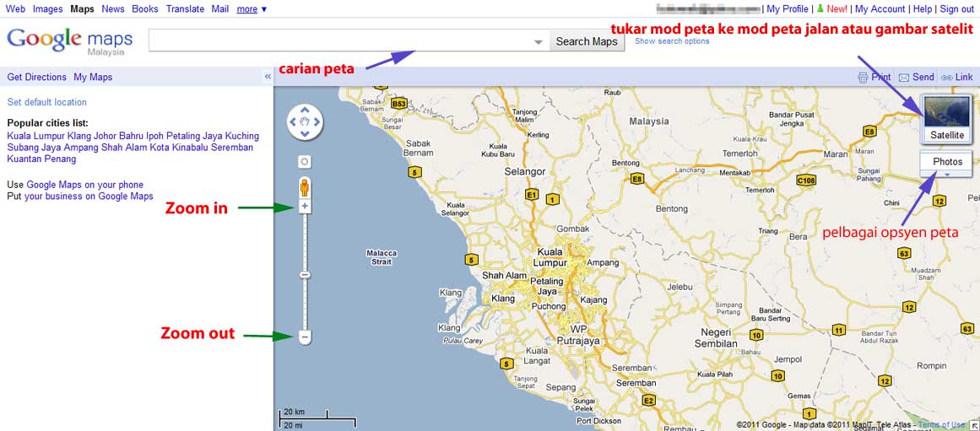The width and height of the screenshot is (980, 431).
Task: Click the small locate circle button below pan control
Action: 305,162
